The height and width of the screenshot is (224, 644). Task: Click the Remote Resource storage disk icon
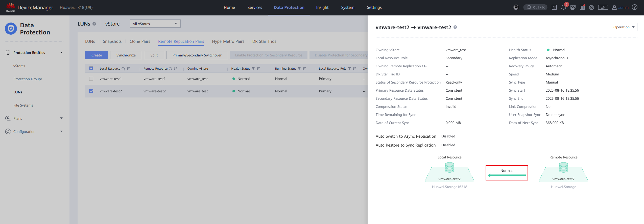point(563,167)
